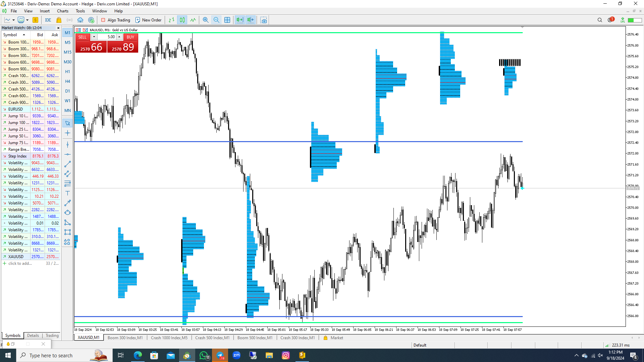Open the IDE MetaEditor
The height and width of the screenshot is (362, 644).
(x=48, y=20)
